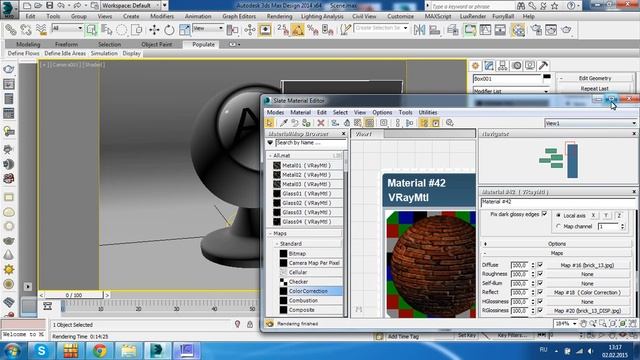Open Chrome from the Windows taskbar
Screen dimensions: 640x360
pos(99,351)
